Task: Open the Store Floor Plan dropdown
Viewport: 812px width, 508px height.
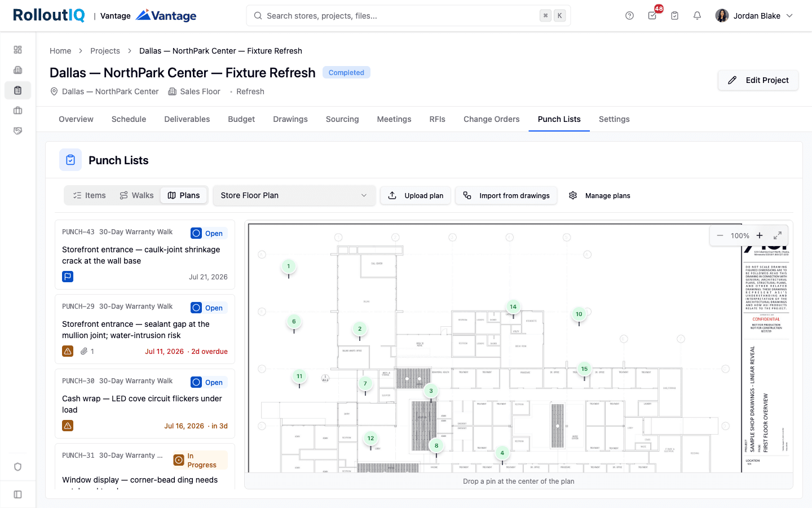Action: tap(294, 195)
